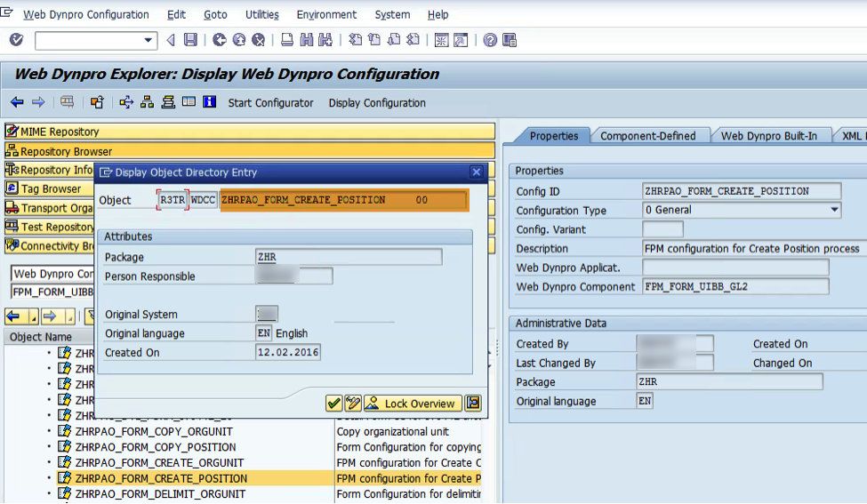The height and width of the screenshot is (504, 867).
Task: Open the command field dropdown arrow
Action: [x=148, y=40]
